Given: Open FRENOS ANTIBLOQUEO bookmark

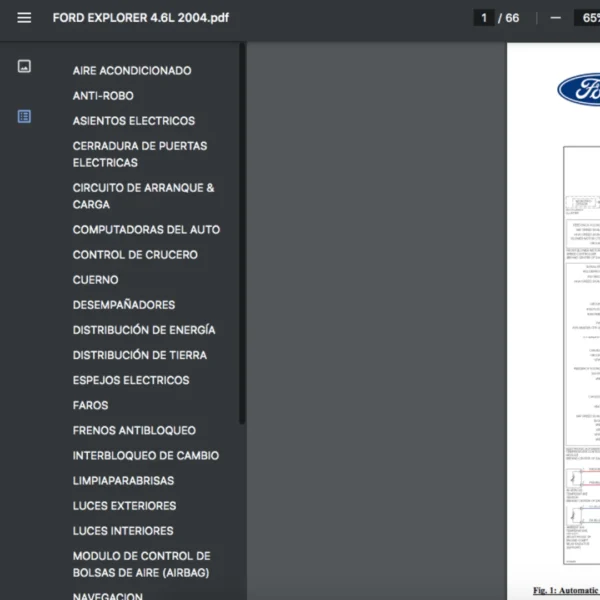Looking at the screenshot, I should tap(134, 430).
